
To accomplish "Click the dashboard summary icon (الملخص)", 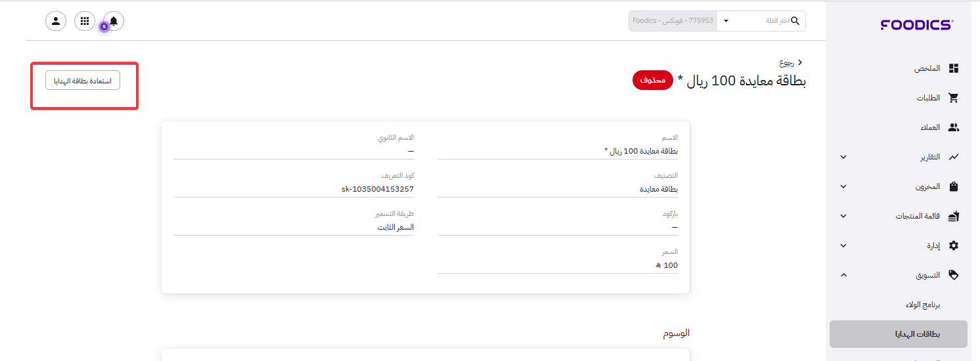I will 954,68.
